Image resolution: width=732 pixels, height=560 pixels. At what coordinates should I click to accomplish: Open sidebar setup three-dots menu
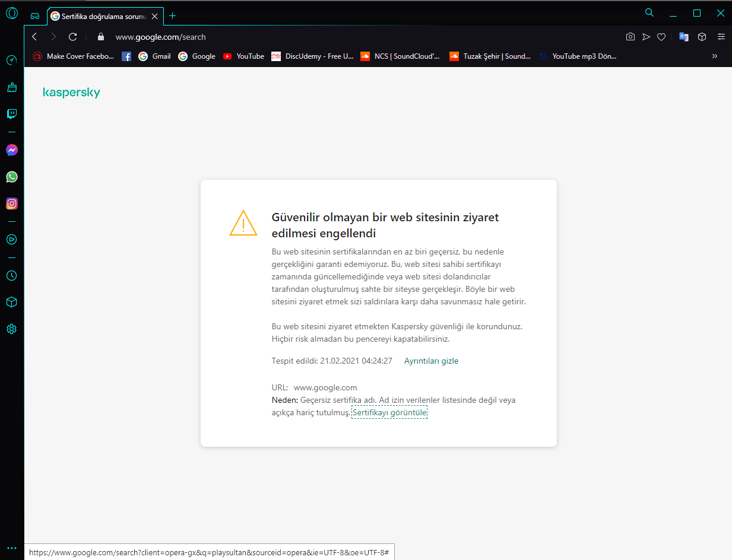click(11, 548)
